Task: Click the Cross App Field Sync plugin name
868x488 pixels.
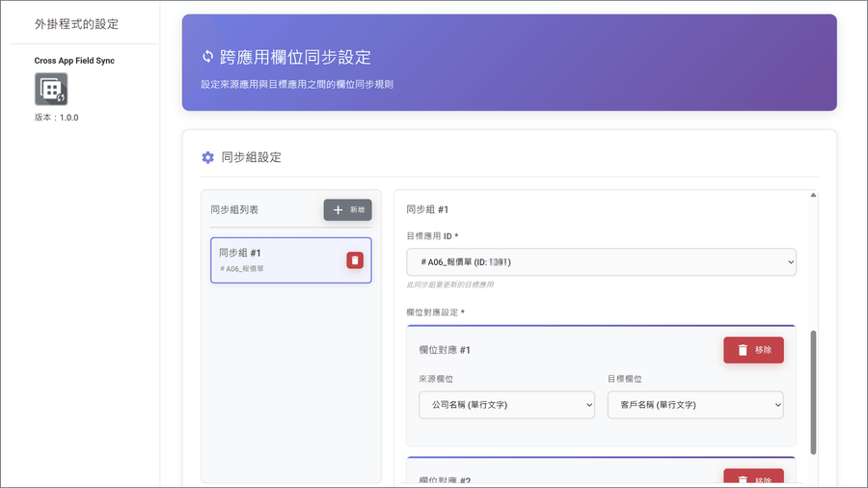Action: (74, 61)
